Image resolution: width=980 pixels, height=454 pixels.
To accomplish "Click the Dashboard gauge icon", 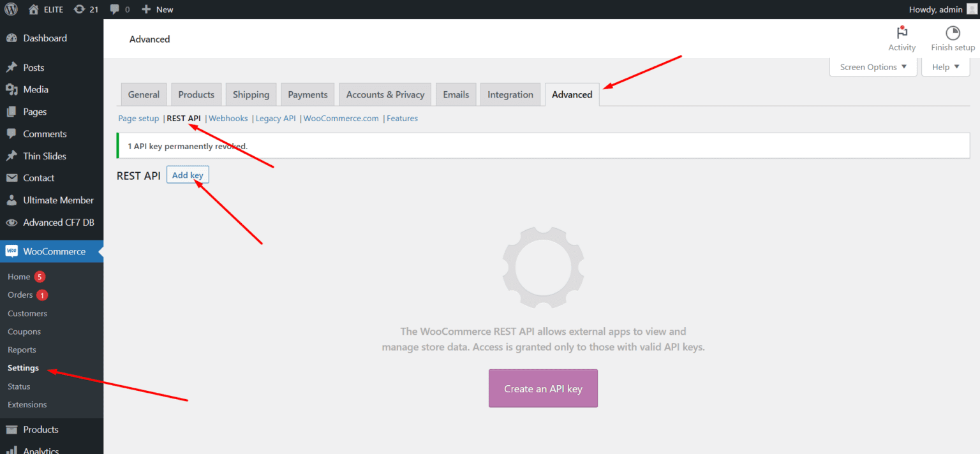I will [x=11, y=38].
